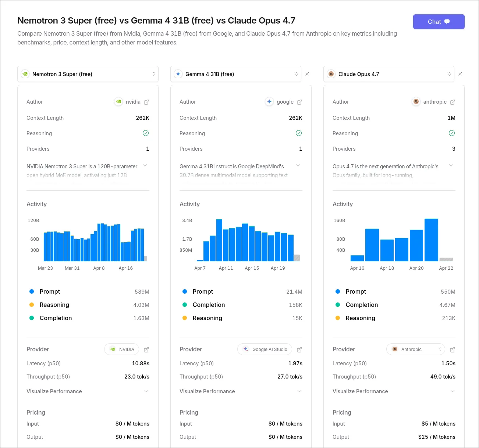Open the Anthropic provider dropdown

(415, 349)
